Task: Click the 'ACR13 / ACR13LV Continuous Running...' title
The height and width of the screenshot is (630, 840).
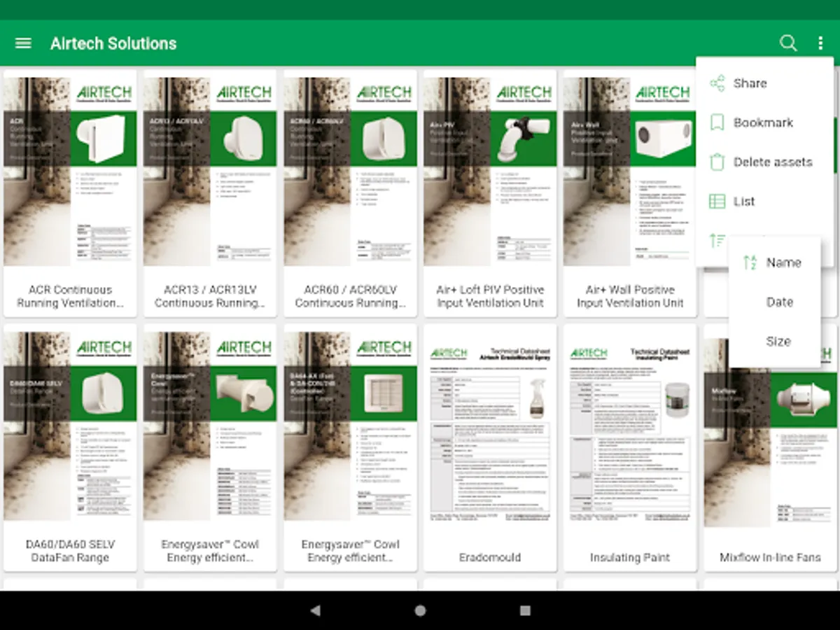Action: [x=210, y=296]
